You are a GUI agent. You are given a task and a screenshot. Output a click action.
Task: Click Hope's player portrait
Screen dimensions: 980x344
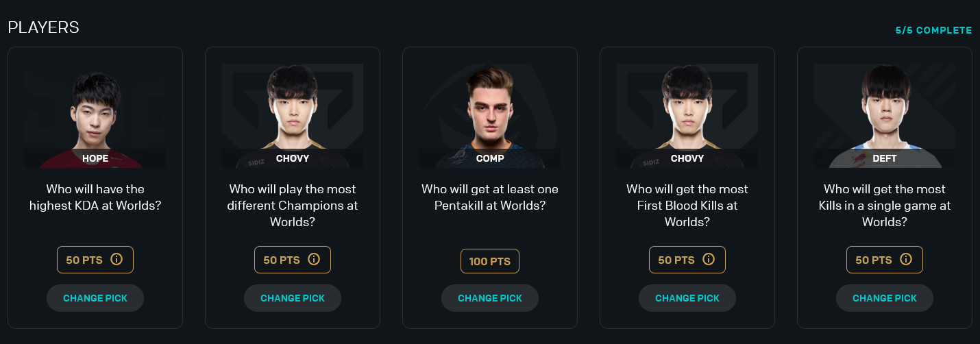coord(95,113)
